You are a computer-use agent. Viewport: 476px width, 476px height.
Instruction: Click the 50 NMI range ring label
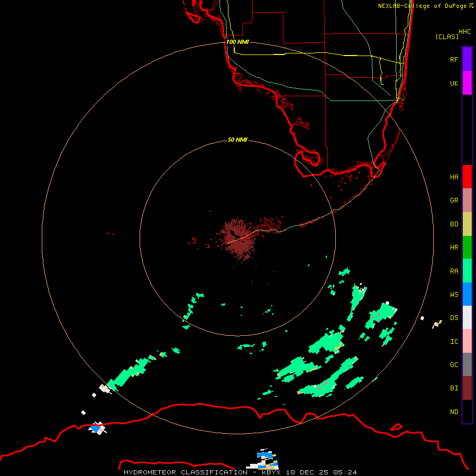[x=237, y=140]
